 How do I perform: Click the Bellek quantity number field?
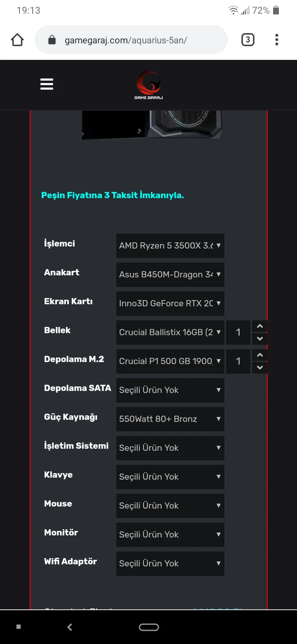[x=238, y=332]
